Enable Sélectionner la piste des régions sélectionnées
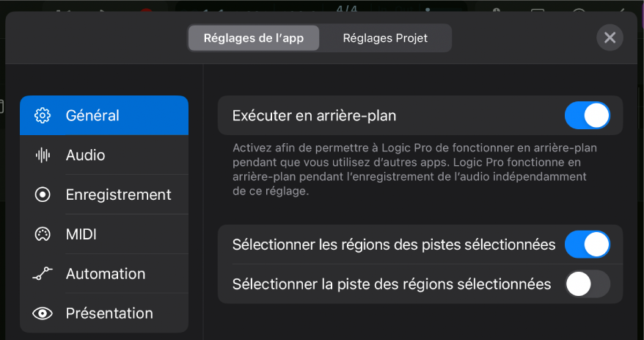Image resolution: width=644 pixels, height=340 pixels. point(587,283)
